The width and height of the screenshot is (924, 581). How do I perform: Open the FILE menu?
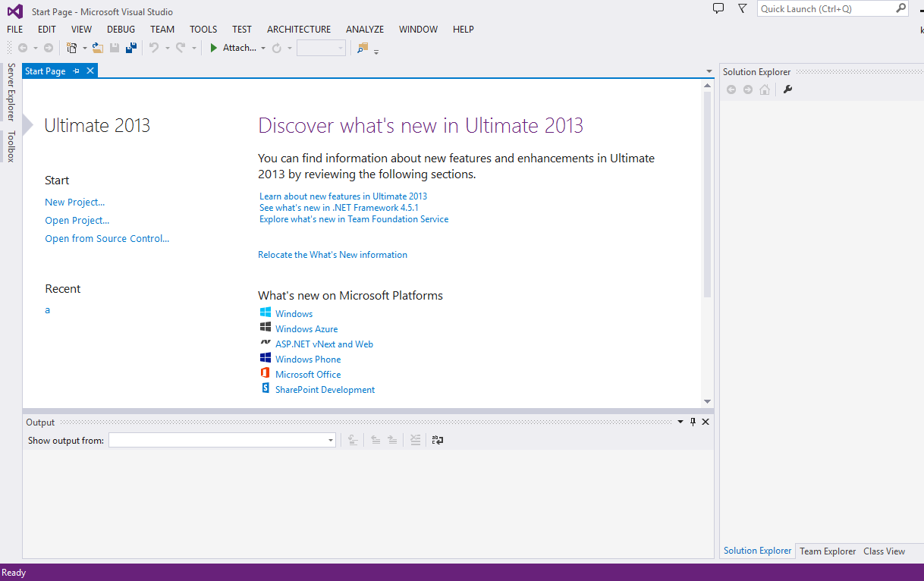coord(15,29)
